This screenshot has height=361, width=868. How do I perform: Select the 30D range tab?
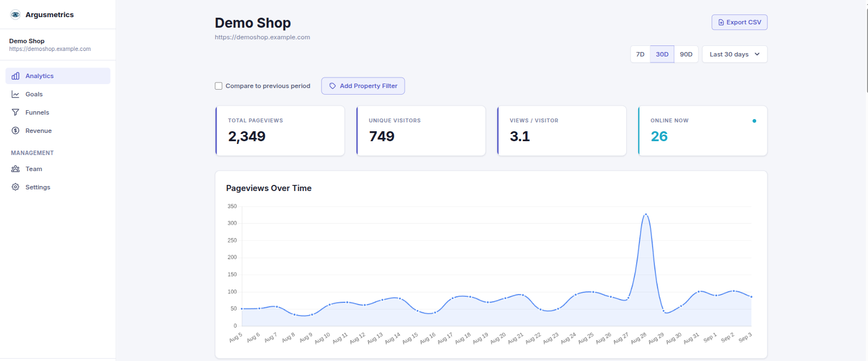coord(662,54)
